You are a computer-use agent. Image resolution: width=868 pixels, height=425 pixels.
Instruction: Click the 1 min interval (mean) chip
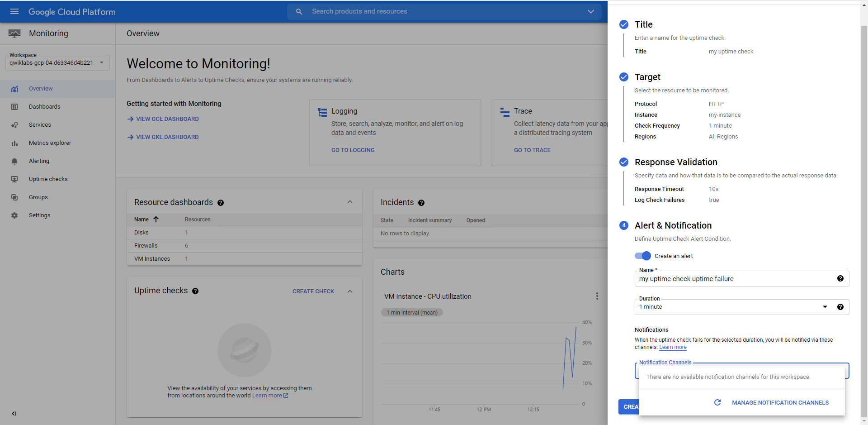pos(412,312)
